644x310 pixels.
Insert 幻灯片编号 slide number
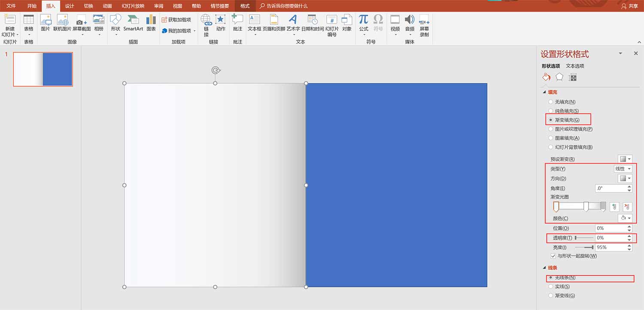[x=332, y=20]
